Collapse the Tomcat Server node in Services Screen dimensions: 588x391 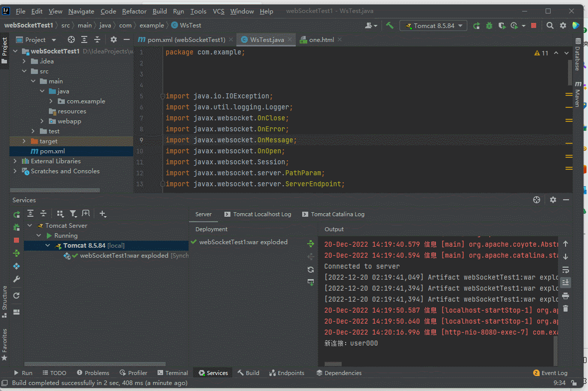click(30, 226)
